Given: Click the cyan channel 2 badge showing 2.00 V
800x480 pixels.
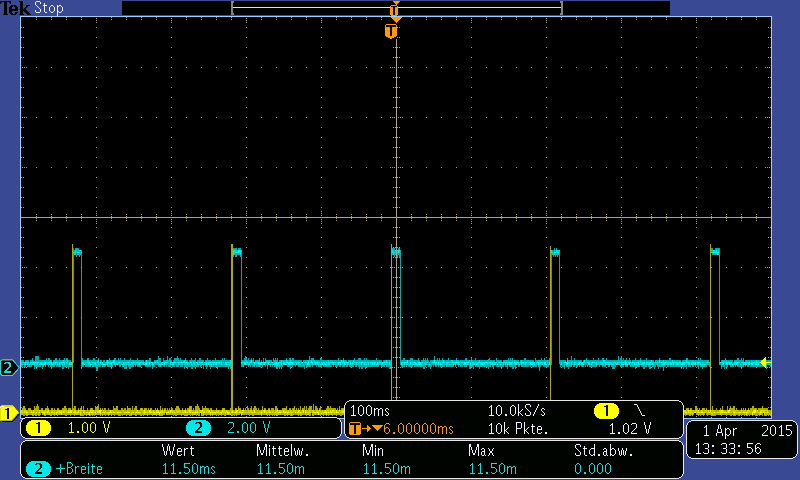Looking at the screenshot, I should pyautogui.click(x=198, y=428).
